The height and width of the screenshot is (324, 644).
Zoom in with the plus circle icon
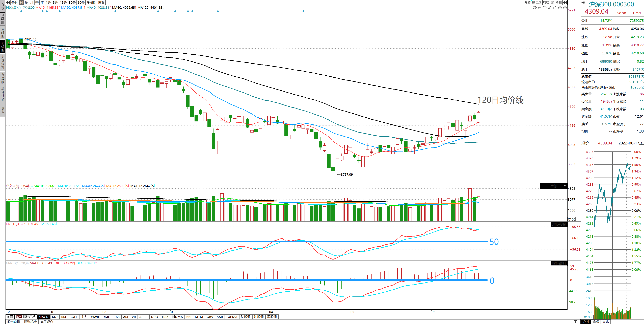click(560, 8)
